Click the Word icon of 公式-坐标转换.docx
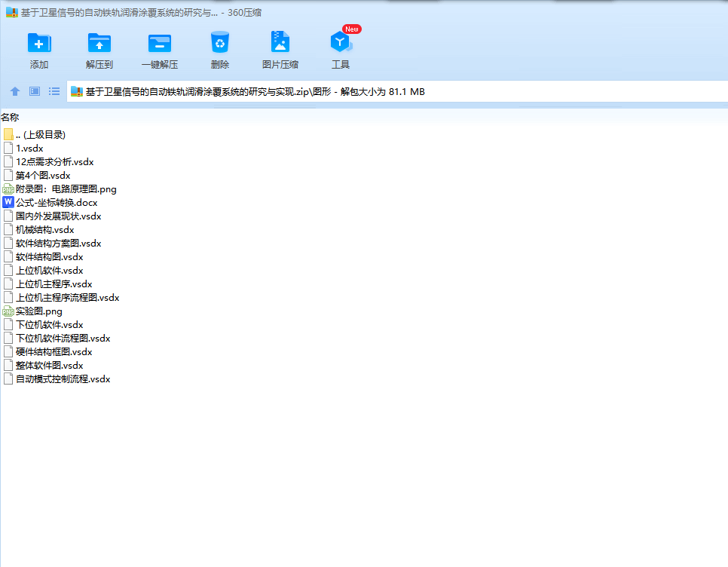This screenshot has width=728, height=567. tap(8, 203)
